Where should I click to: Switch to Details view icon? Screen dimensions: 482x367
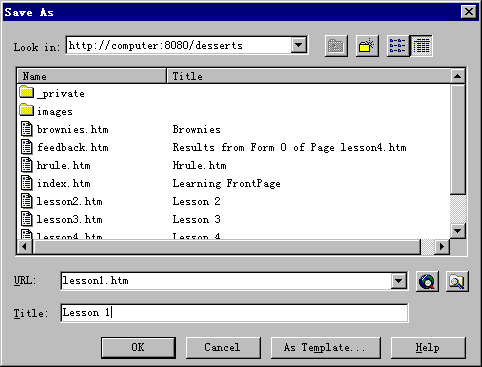coord(421,46)
